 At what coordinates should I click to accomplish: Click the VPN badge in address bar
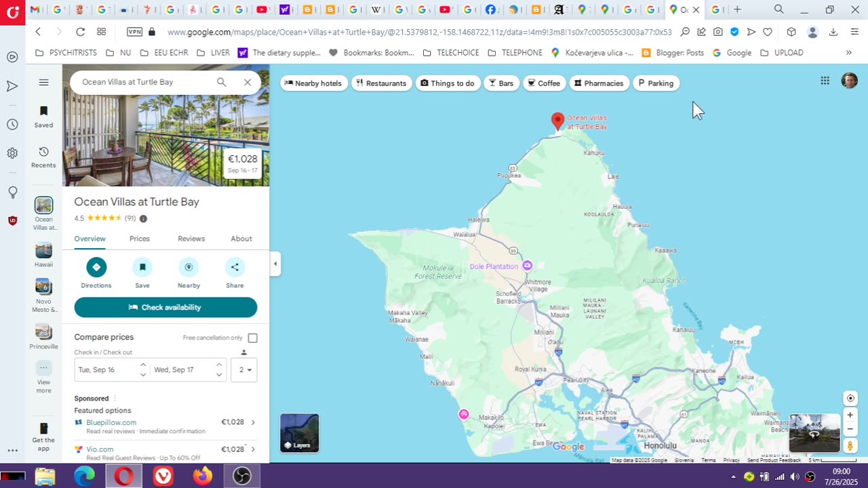pos(134,32)
